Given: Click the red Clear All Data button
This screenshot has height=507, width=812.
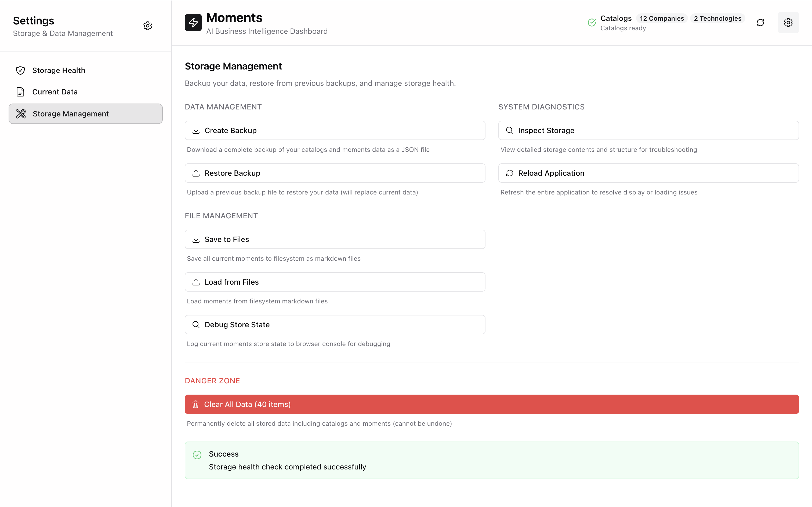Looking at the screenshot, I should tap(492, 405).
